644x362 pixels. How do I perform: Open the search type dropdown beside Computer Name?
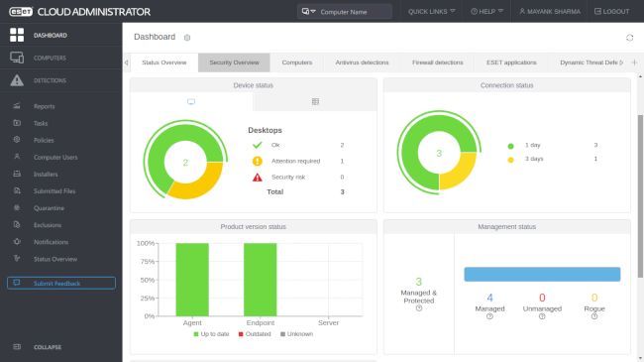click(308, 12)
